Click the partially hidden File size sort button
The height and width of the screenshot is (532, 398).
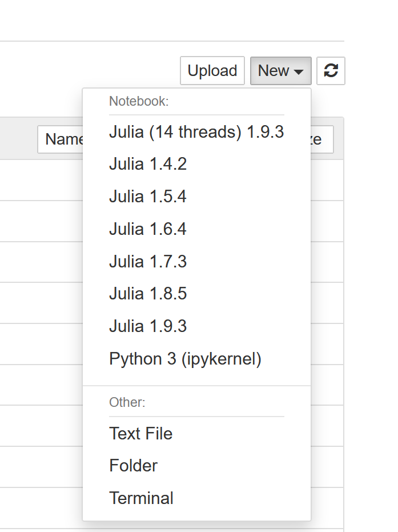click(x=322, y=139)
